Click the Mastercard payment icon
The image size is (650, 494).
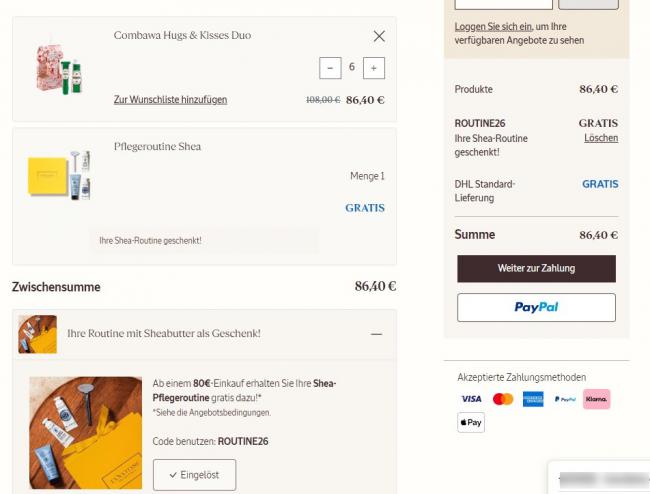pos(503,399)
